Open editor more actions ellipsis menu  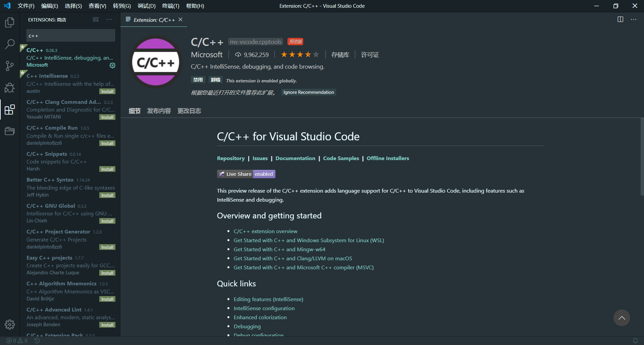tap(633, 19)
